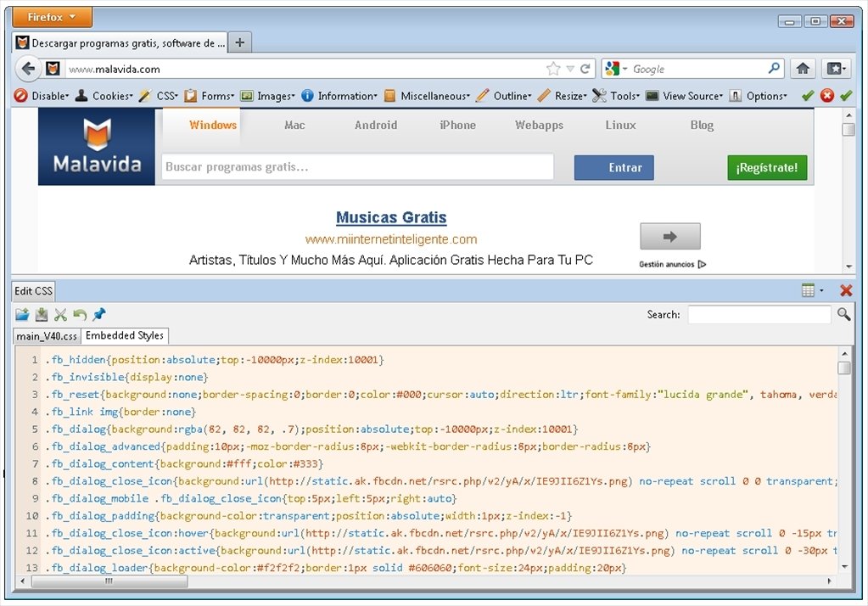Open the View Source menu
This screenshot has height=606, width=868.
[x=685, y=96]
